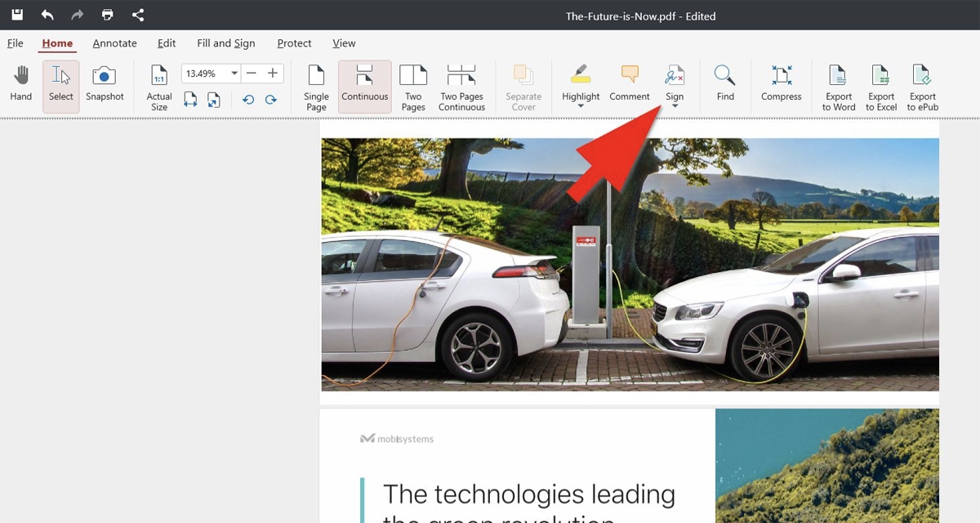
Task: Export the document to Excel
Action: (x=881, y=87)
